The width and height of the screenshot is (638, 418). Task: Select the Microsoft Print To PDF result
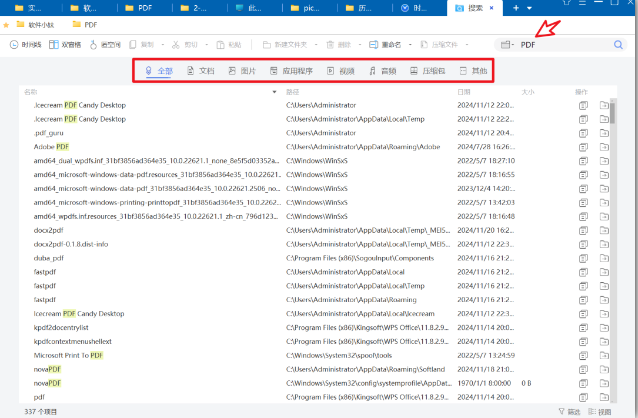coord(315,355)
